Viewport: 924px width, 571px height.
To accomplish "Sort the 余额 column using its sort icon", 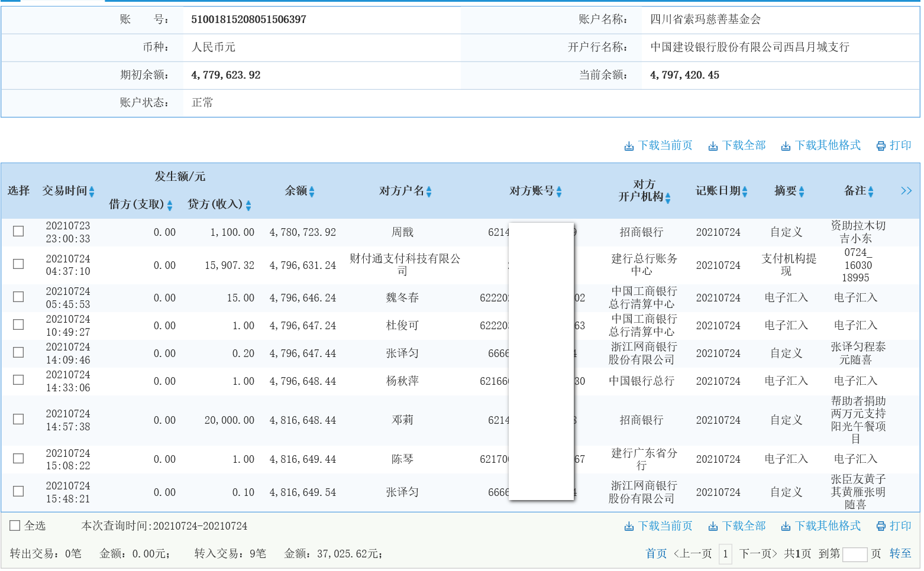I will pyautogui.click(x=313, y=191).
